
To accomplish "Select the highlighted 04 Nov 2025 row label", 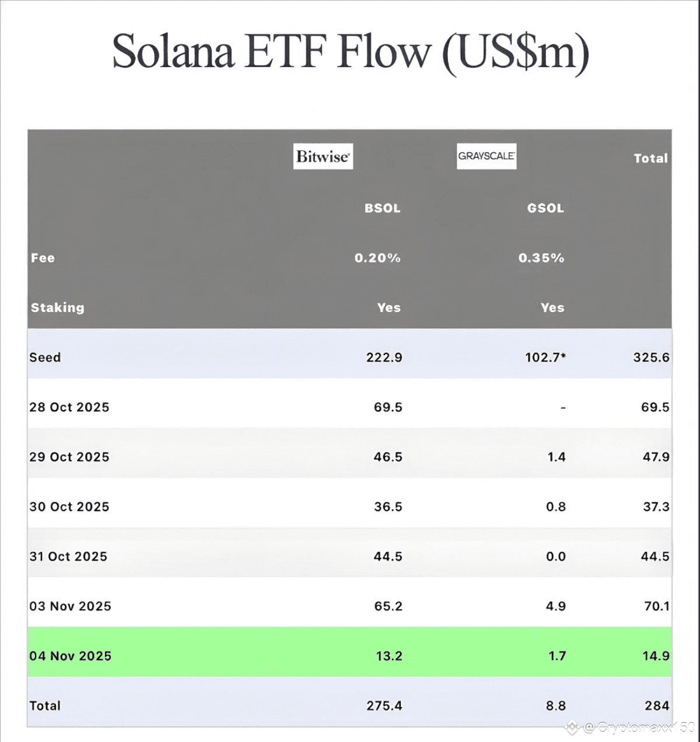I will pyautogui.click(x=70, y=656).
